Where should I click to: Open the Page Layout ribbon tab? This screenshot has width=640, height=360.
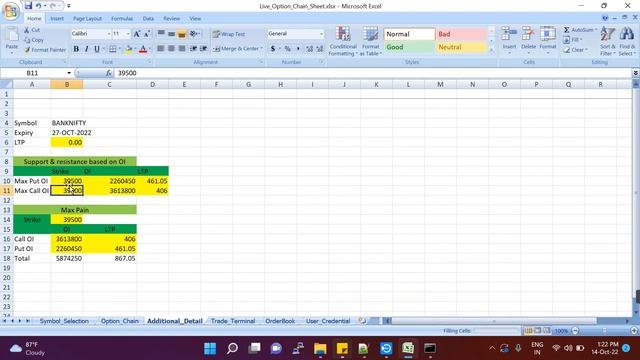[87, 19]
